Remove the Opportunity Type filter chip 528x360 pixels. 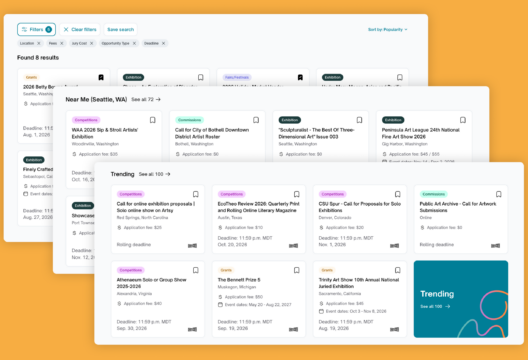click(134, 43)
